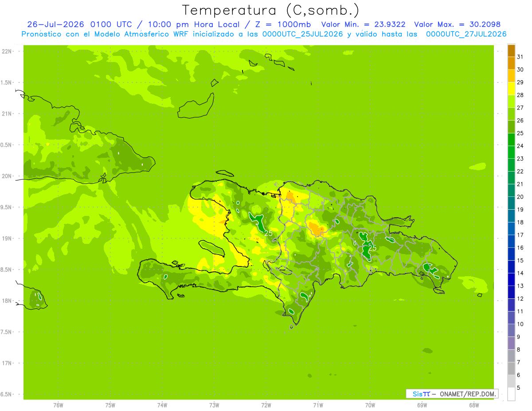The image size is (532, 411).
Task: Click the '0000UTC_25JUL2026' initialization time text
Action: pyautogui.click(x=302, y=34)
